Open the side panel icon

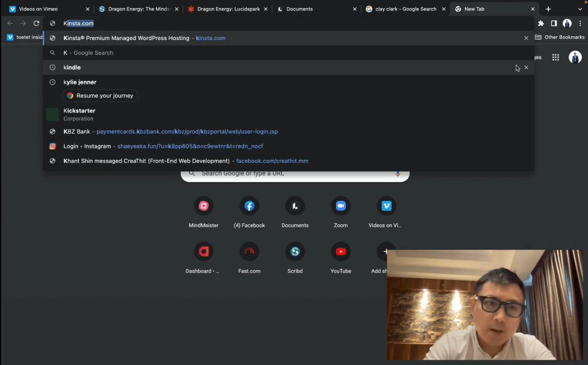click(x=554, y=23)
